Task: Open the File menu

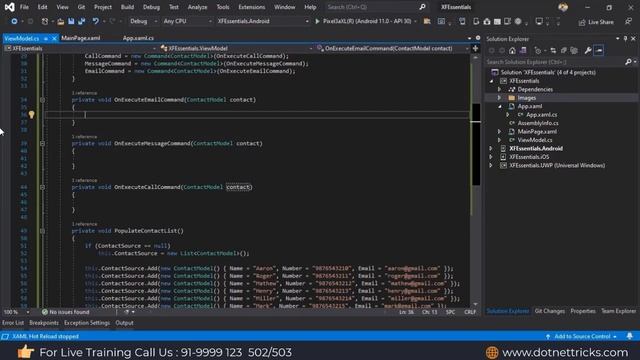Action: [24, 7]
